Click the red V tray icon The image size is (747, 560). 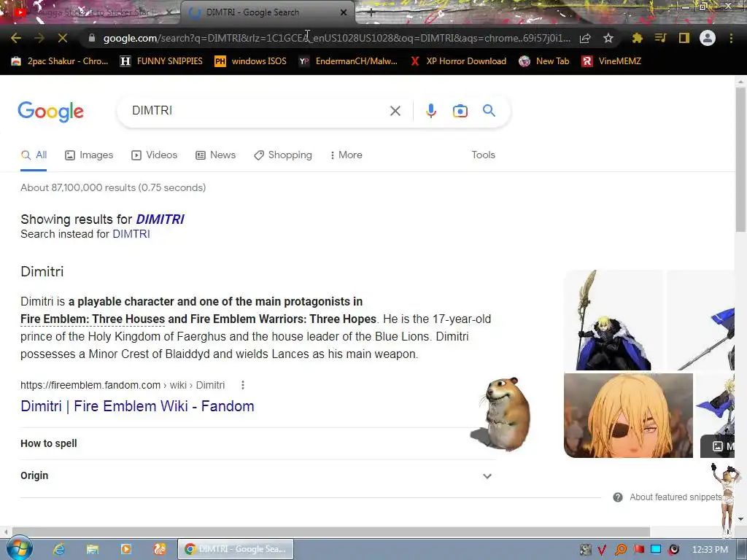[602, 550]
